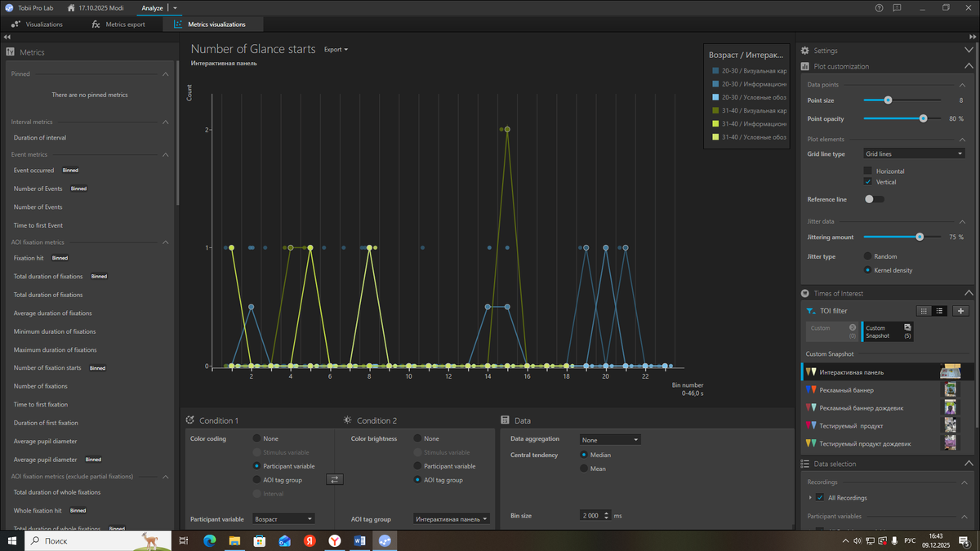Open File Explorer from the taskbar
This screenshot has height=551, width=980.
234,540
